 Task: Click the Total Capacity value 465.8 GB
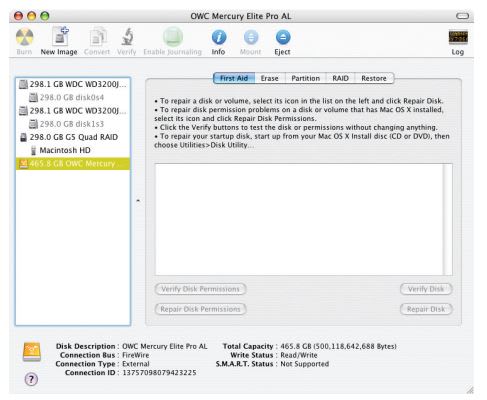click(338, 346)
